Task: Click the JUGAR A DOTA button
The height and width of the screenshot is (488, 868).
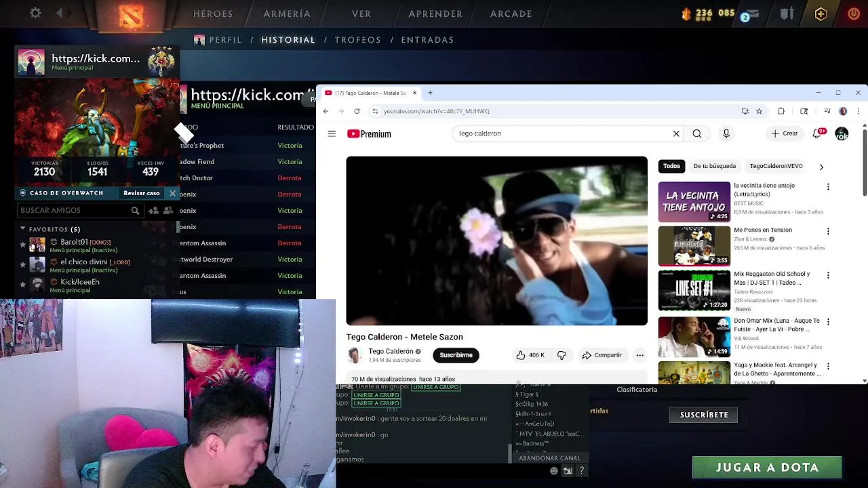Action: [767, 467]
